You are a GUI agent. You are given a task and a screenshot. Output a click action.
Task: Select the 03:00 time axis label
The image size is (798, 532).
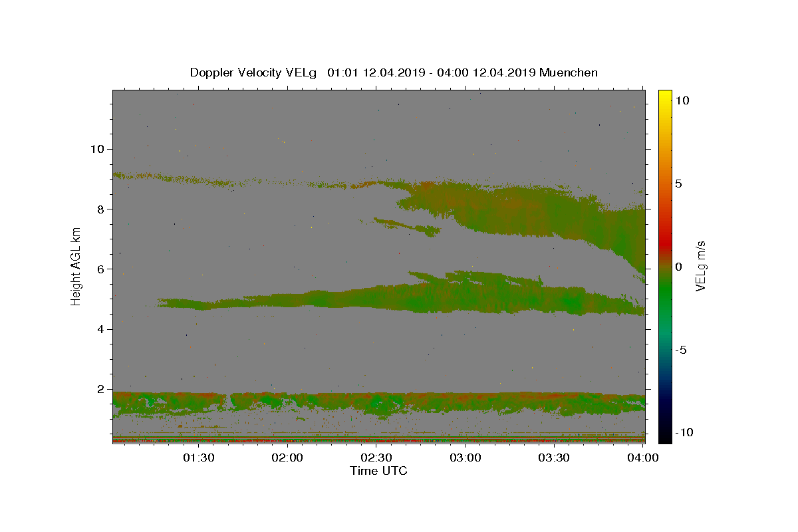465,458
